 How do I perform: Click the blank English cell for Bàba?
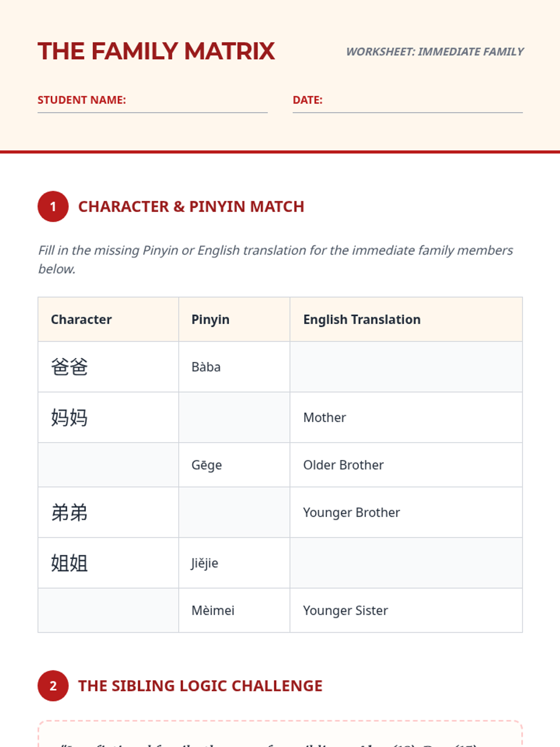[x=406, y=367]
